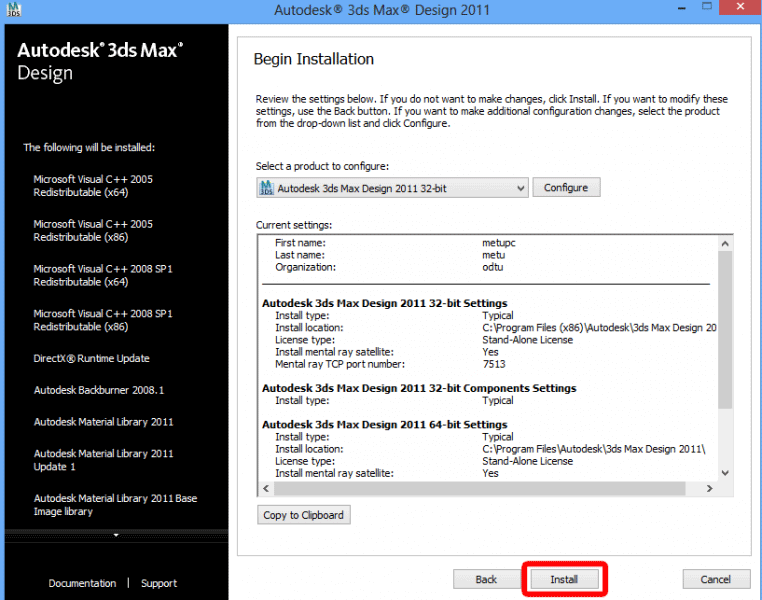Click 64-bit install location path
Image resolution: width=762 pixels, height=600 pixels.
593,449
